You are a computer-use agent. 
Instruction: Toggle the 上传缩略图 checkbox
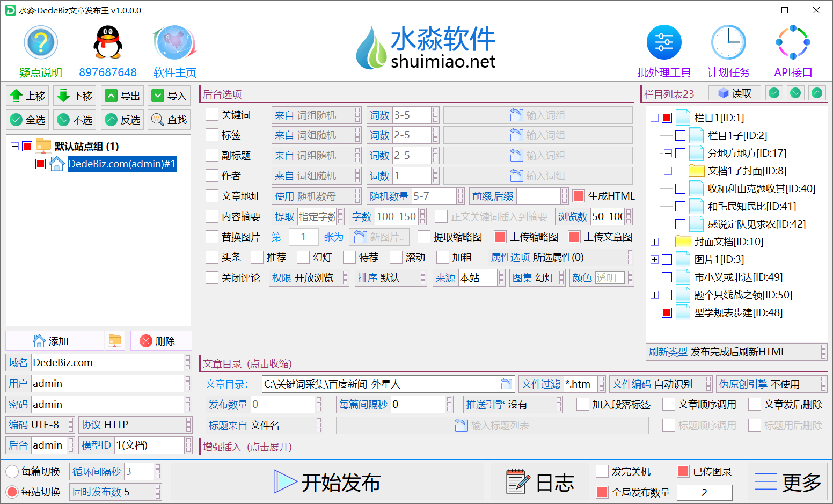[500, 237]
